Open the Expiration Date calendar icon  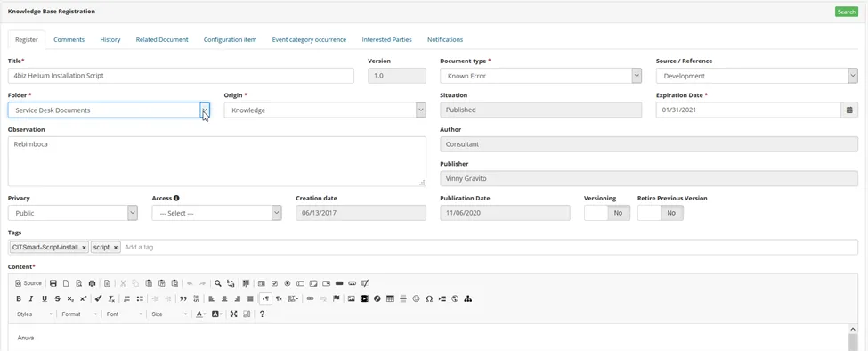tap(849, 110)
